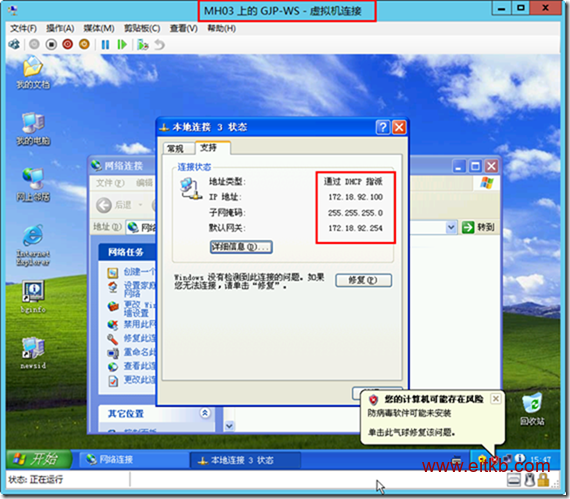Click 更改 Windows firewall settings link
The height and width of the screenshot is (499, 570).
[x=132, y=309]
